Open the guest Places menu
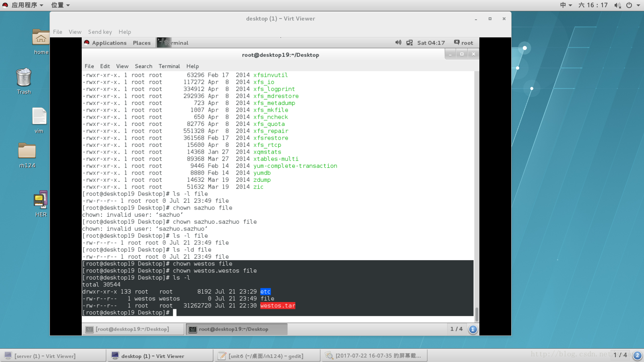This screenshot has width=644, height=362. 142,43
